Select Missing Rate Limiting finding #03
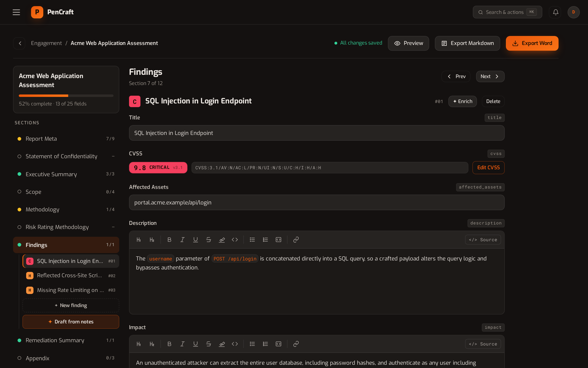Screen dimensions: 588x368 tap(71, 290)
